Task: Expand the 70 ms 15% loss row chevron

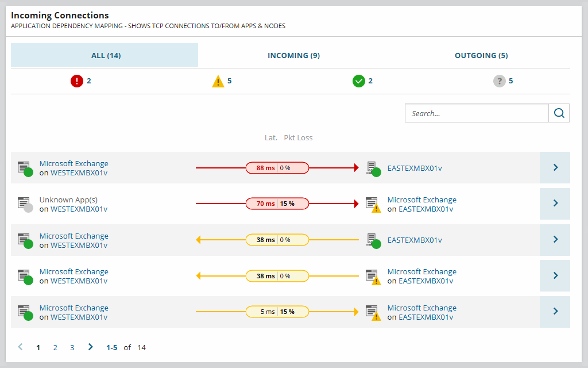Action: click(555, 204)
